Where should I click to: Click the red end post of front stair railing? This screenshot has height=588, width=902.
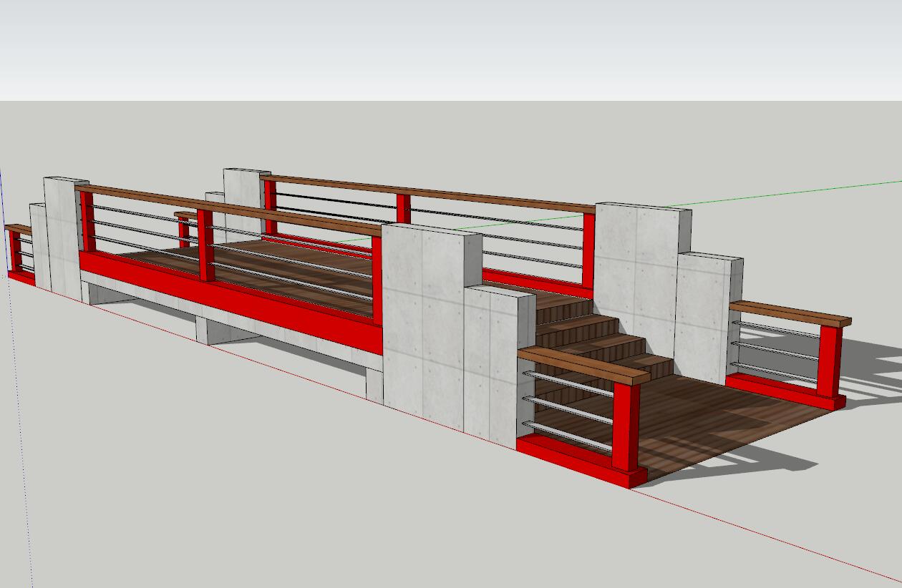tap(626, 428)
